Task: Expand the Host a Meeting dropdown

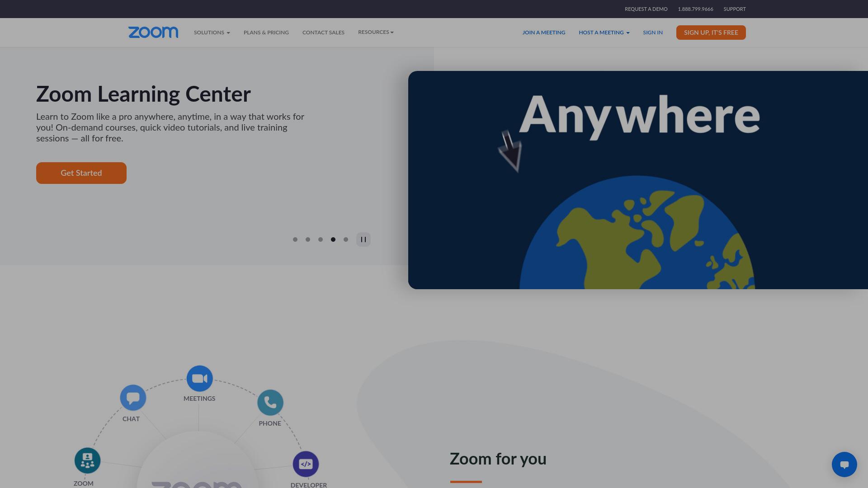Action: 604,33
